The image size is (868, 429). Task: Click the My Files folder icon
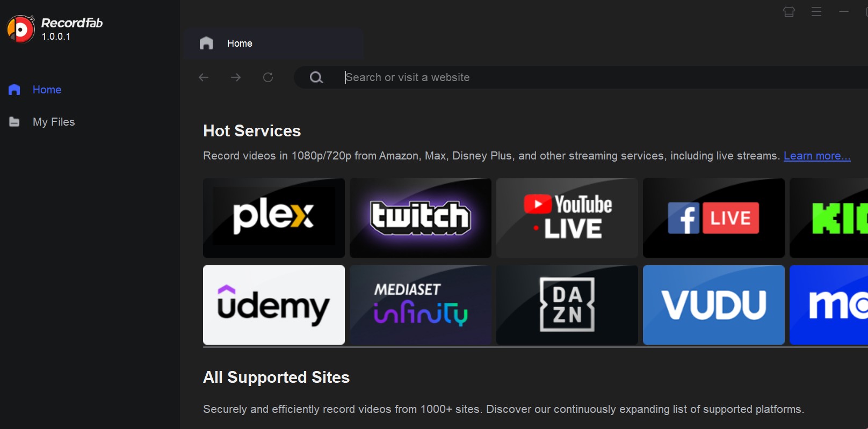(x=15, y=122)
